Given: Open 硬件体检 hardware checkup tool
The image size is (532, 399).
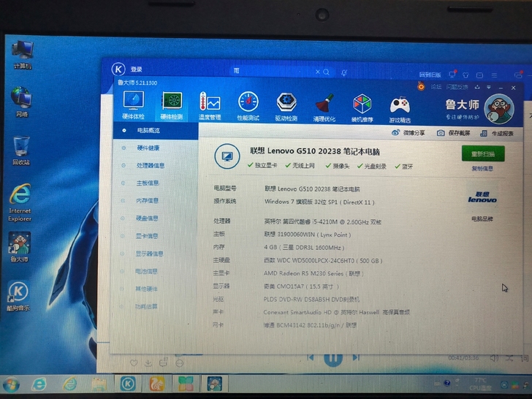Looking at the screenshot, I should (x=133, y=105).
